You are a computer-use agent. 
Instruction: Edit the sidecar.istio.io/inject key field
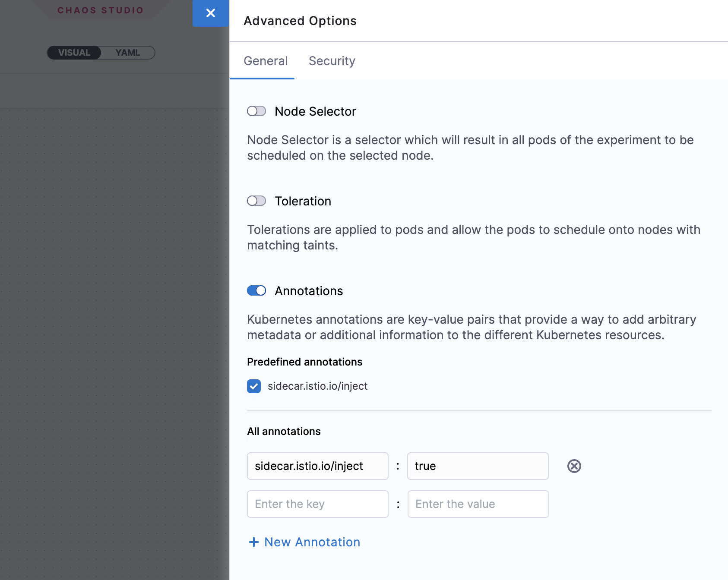click(317, 466)
